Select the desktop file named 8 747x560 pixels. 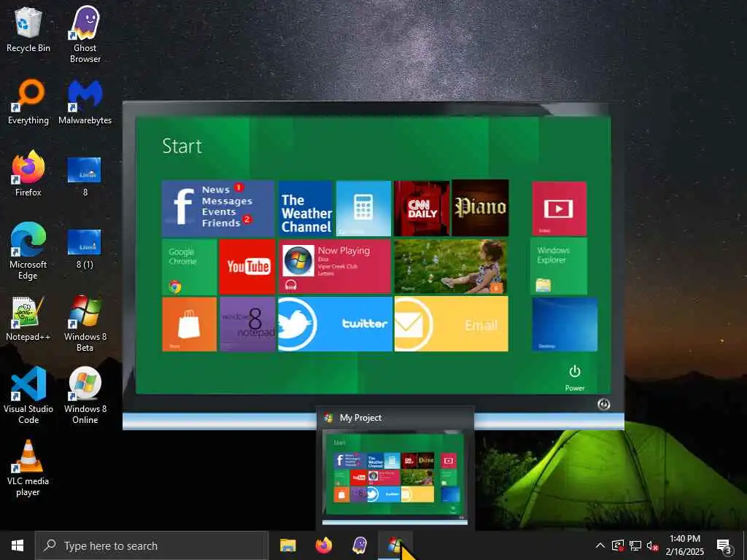click(x=85, y=176)
